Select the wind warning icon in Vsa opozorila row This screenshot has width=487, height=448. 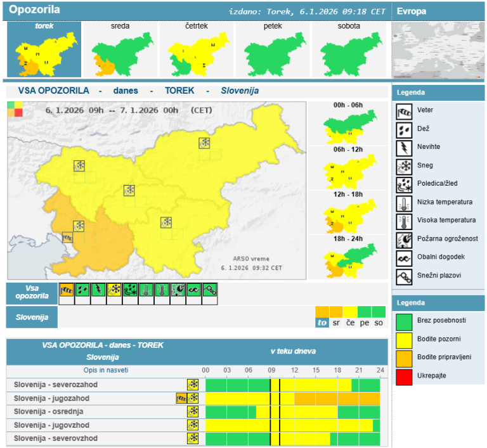(x=67, y=290)
